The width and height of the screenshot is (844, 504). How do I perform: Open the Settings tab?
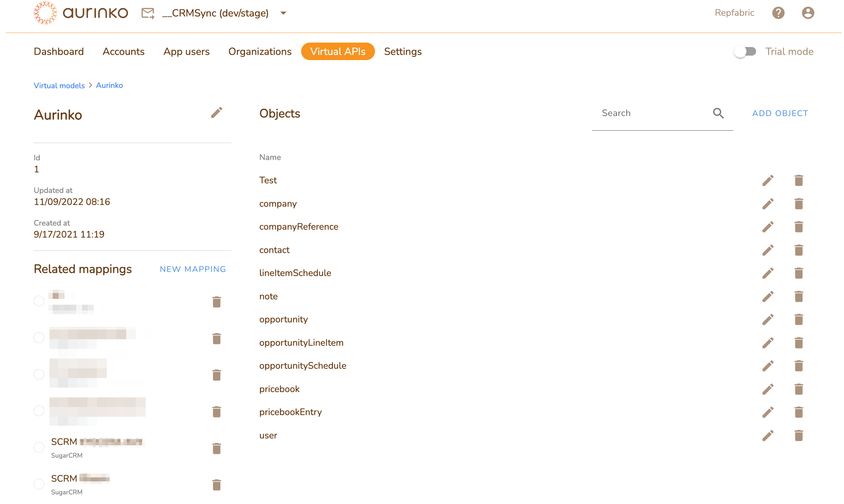pos(403,51)
